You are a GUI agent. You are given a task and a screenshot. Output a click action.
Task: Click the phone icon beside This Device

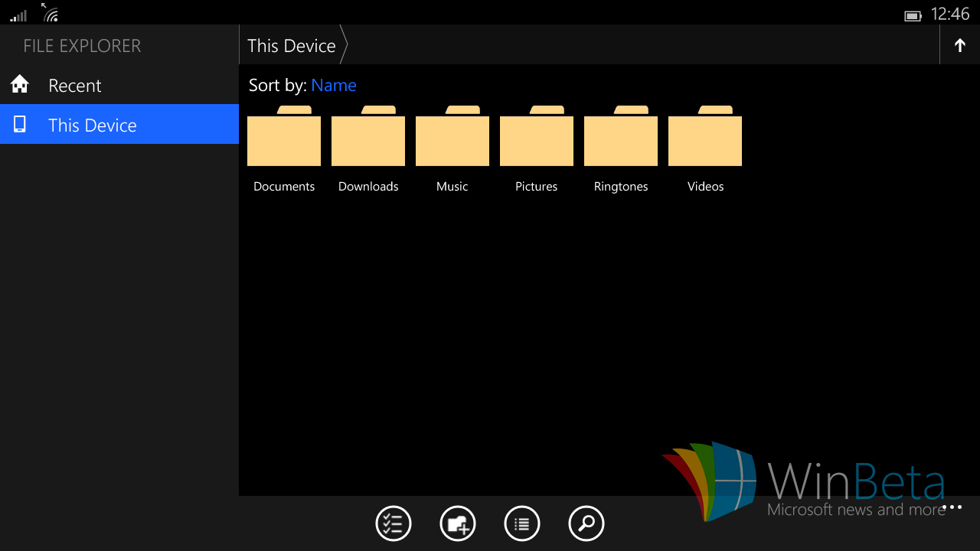tap(20, 125)
